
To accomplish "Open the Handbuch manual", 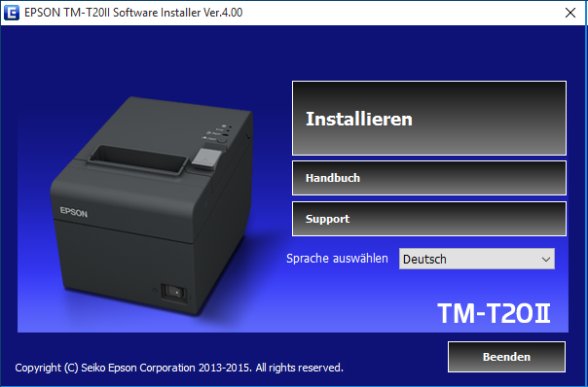I will (x=429, y=178).
